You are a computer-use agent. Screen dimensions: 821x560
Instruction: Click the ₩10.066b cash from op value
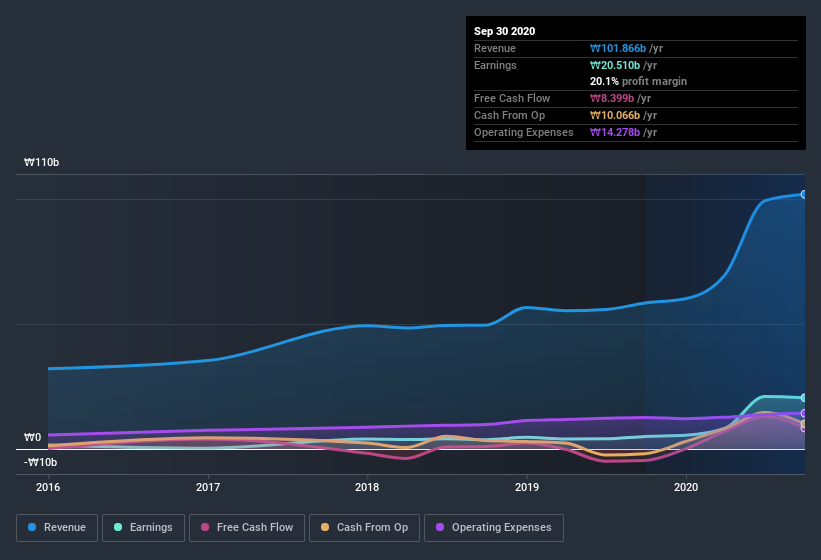click(615, 115)
